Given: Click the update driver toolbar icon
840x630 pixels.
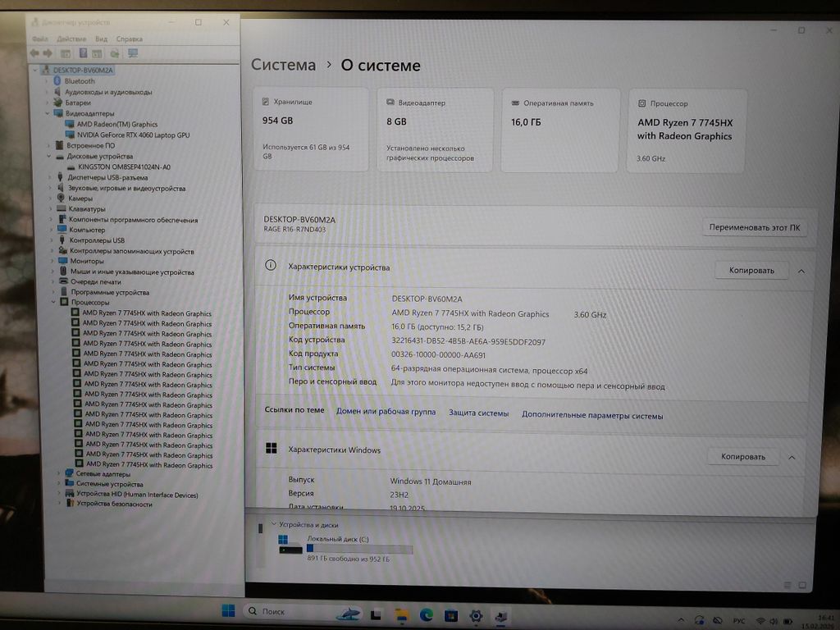Looking at the screenshot, I should (x=114, y=53).
